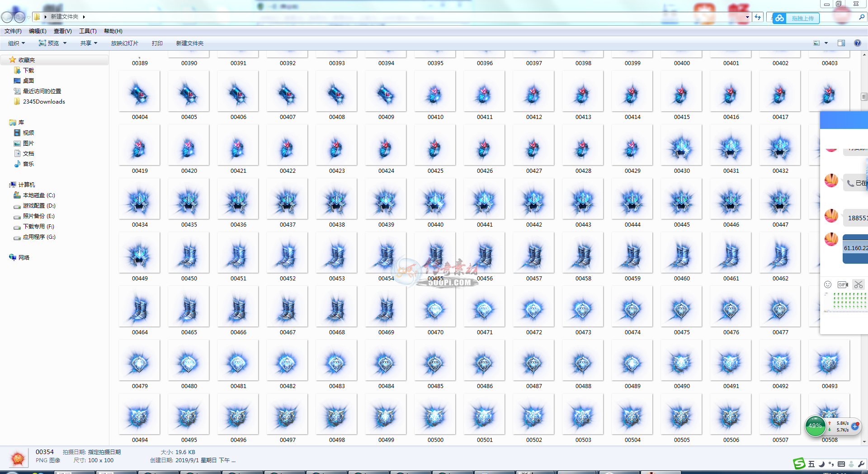Click the search magnifier icon

(862, 17)
